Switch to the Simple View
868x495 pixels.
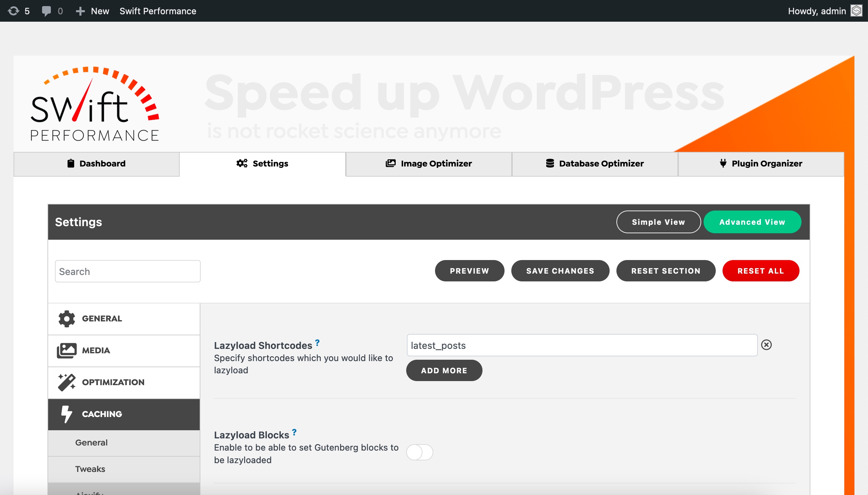pyautogui.click(x=658, y=222)
